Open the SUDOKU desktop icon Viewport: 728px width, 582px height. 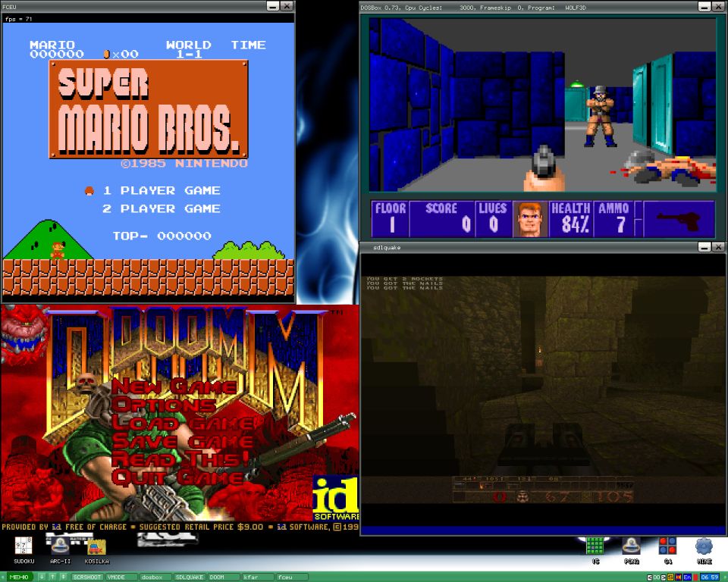[x=24, y=546]
